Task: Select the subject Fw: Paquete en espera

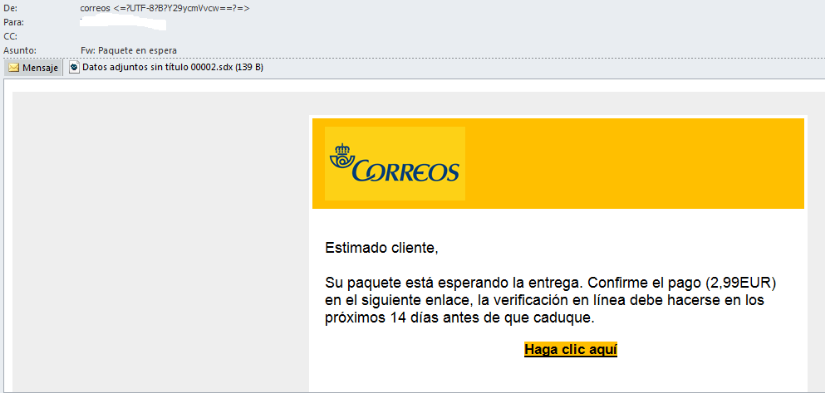Action: pos(128,51)
